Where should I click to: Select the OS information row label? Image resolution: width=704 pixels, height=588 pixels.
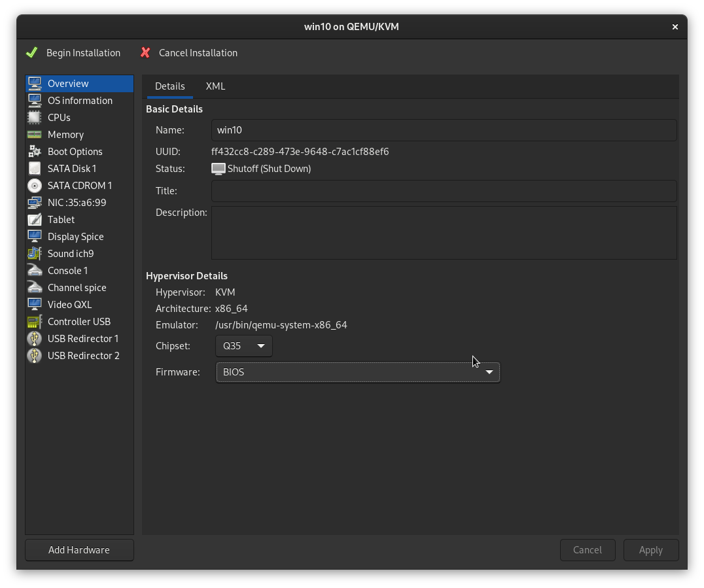(x=80, y=101)
